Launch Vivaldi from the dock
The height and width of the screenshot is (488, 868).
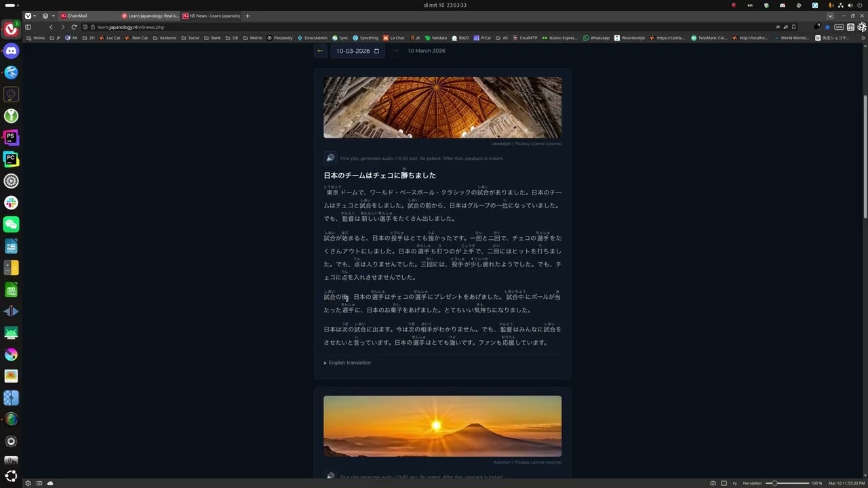[11, 29]
